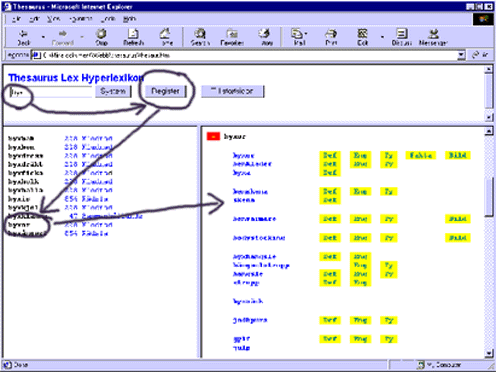Click the page icon in the address bar

(x=36, y=55)
